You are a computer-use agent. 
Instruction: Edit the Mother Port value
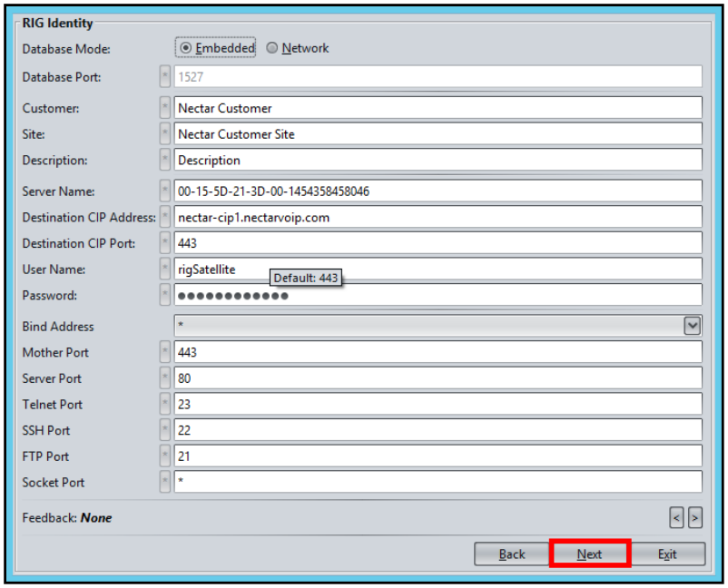tap(438, 352)
